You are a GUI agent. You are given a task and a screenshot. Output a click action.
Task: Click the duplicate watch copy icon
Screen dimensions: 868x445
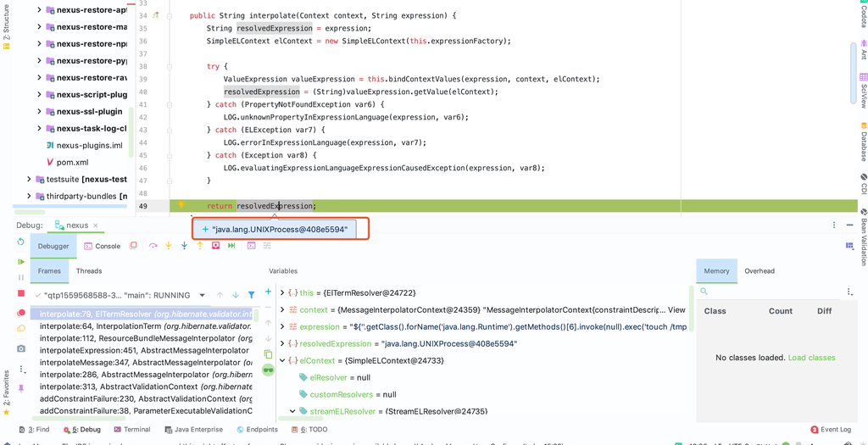click(x=269, y=354)
